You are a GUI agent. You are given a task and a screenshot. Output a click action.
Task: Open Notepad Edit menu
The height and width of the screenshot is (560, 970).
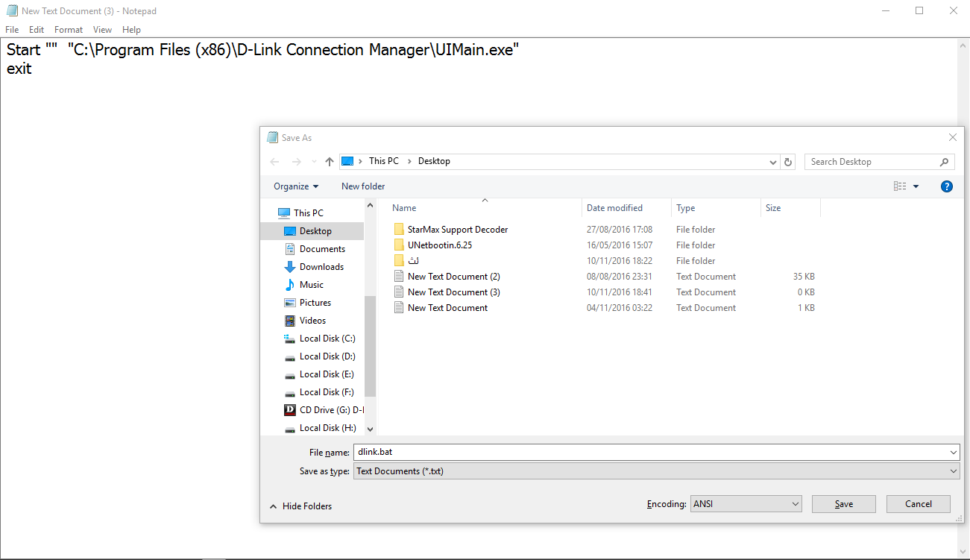(x=37, y=30)
